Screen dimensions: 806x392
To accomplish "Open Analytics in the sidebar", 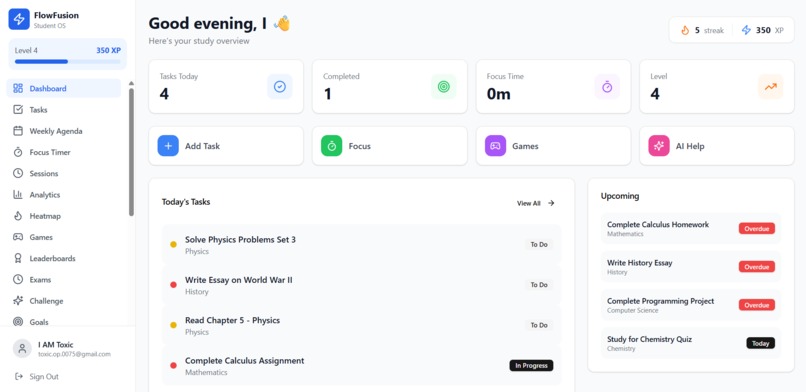I will (64, 195).
